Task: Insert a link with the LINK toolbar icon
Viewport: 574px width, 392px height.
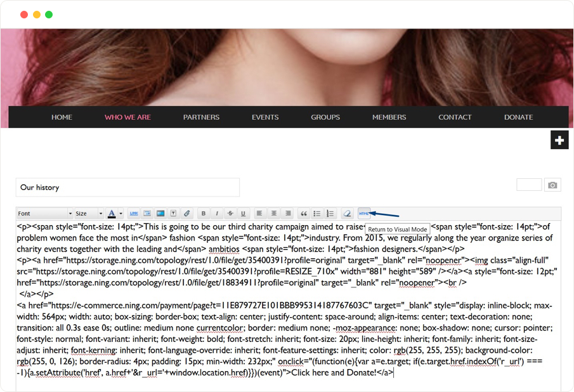Action: (x=134, y=213)
